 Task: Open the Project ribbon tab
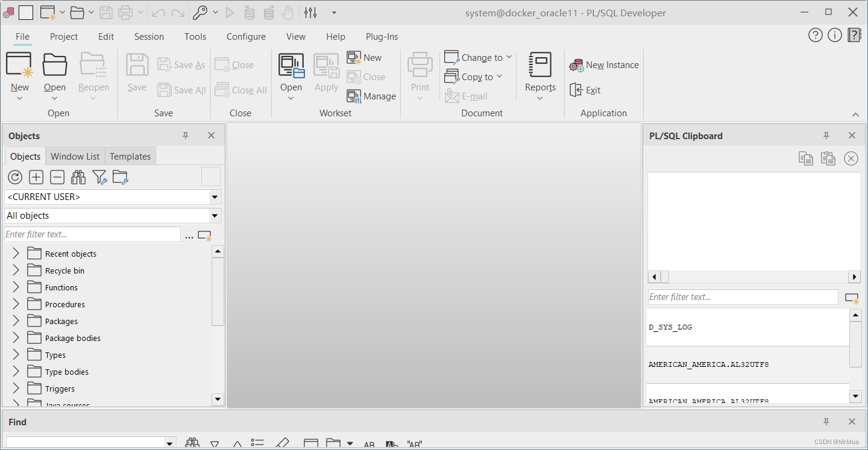[x=64, y=37]
